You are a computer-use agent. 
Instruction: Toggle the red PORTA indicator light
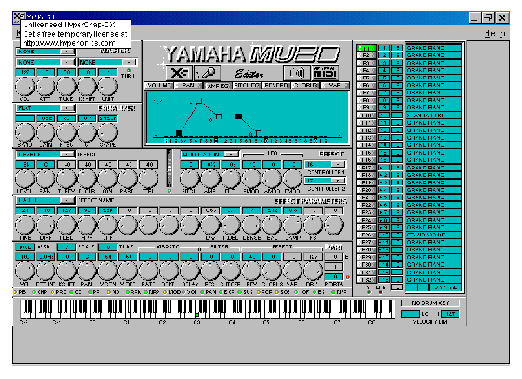[348, 277]
